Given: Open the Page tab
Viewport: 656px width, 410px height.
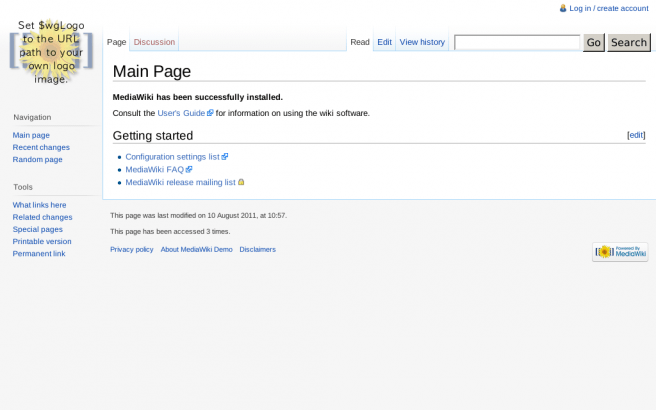Looking at the screenshot, I should (116, 42).
